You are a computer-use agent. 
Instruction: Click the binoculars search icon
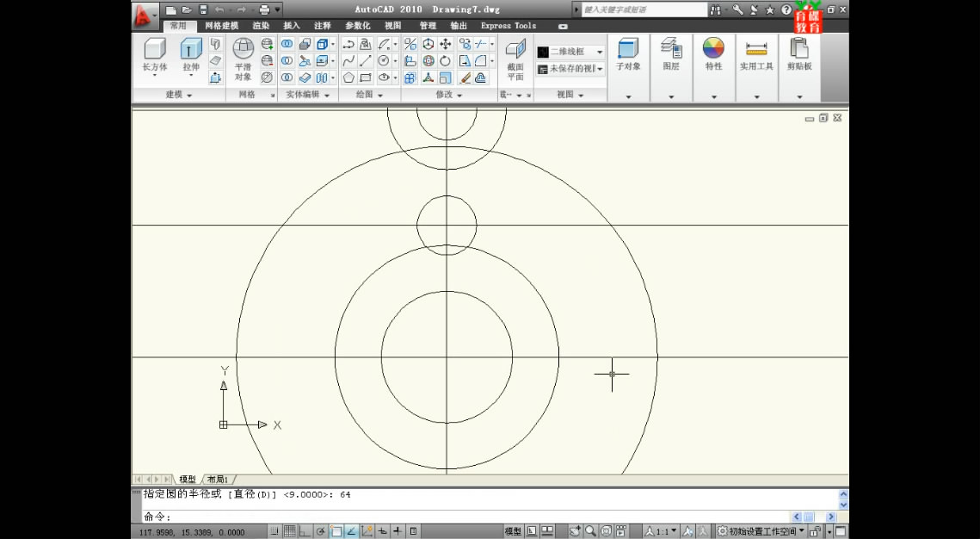tap(715, 9)
